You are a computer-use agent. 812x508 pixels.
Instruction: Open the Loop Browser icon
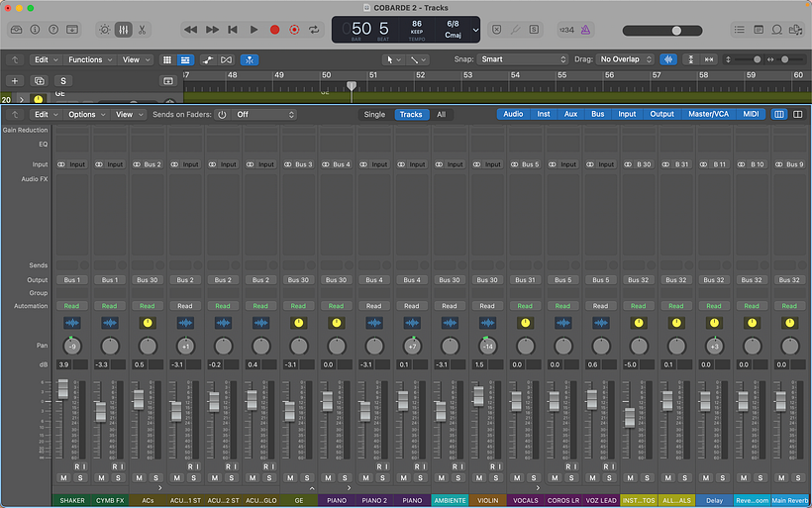[776, 30]
